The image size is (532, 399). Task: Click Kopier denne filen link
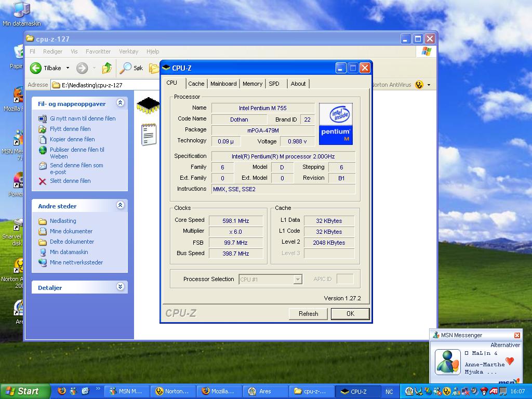pyautogui.click(x=72, y=139)
